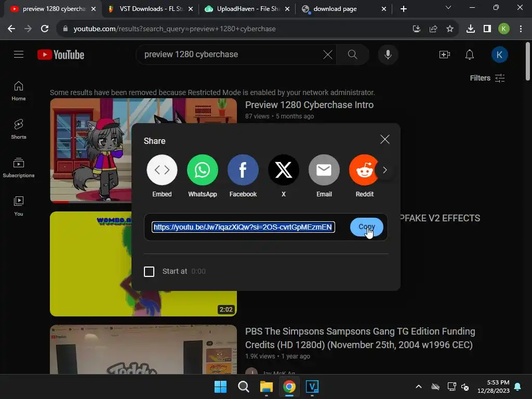Open the Embed share option
Image resolution: width=532 pixels, height=399 pixels.
pos(162,170)
